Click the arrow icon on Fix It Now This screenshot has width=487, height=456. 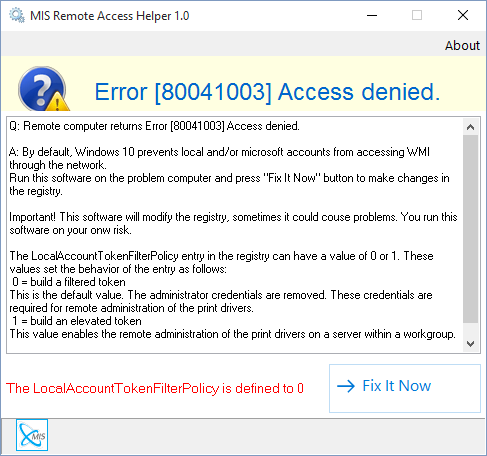[x=346, y=386]
